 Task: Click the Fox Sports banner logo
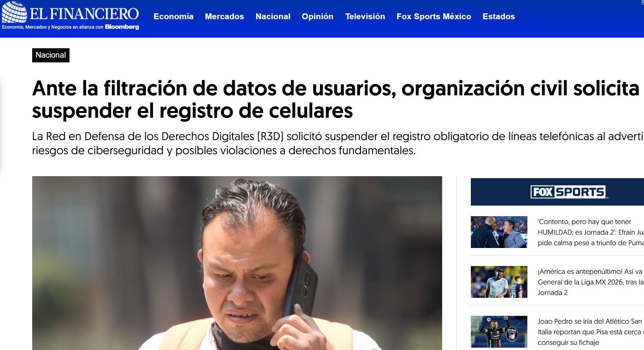[x=568, y=192]
